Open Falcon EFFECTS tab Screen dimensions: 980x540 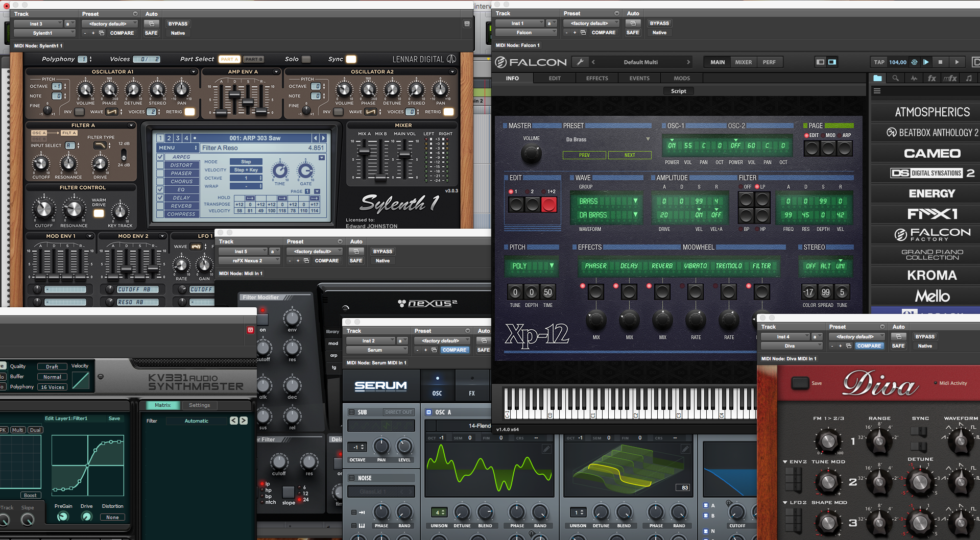(597, 79)
